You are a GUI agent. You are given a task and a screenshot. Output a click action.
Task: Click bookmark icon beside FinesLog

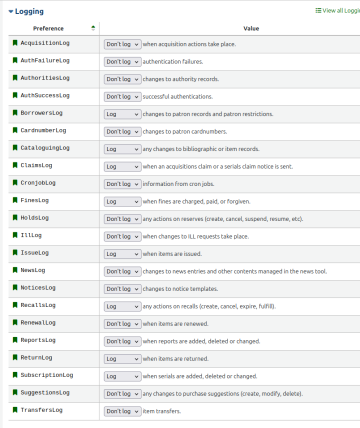click(15, 200)
